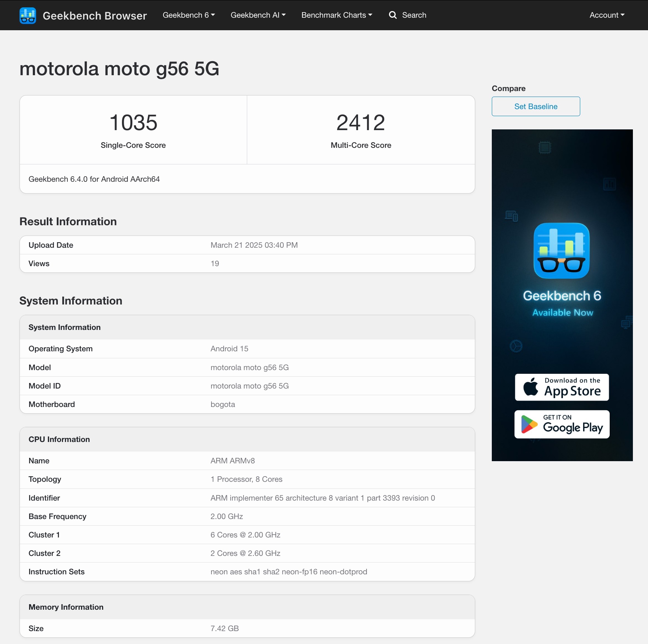This screenshot has width=648, height=644.
Task: Click the Google Play triangle logo
Action: 529,424
